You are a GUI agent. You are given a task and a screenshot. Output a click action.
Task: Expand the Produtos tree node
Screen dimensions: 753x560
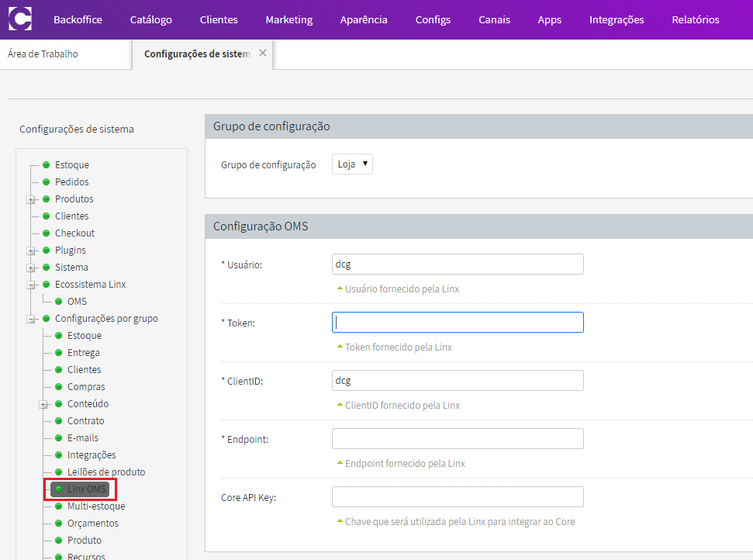pyautogui.click(x=31, y=199)
